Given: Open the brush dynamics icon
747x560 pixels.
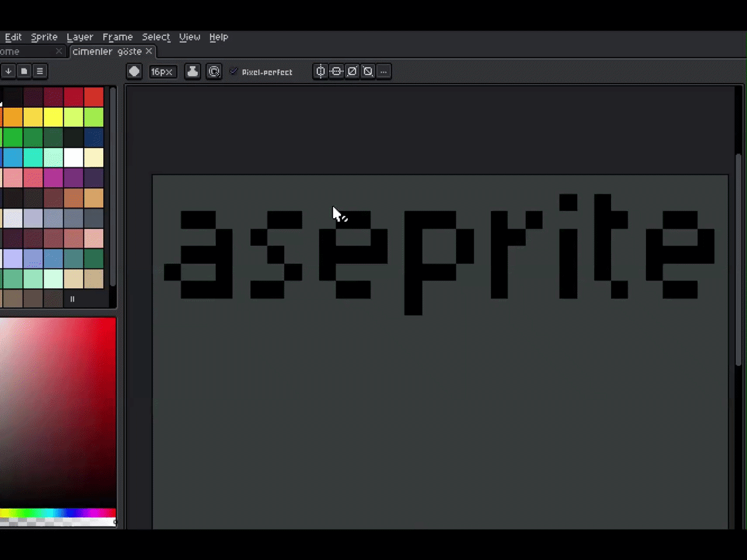Looking at the screenshot, I should [214, 71].
